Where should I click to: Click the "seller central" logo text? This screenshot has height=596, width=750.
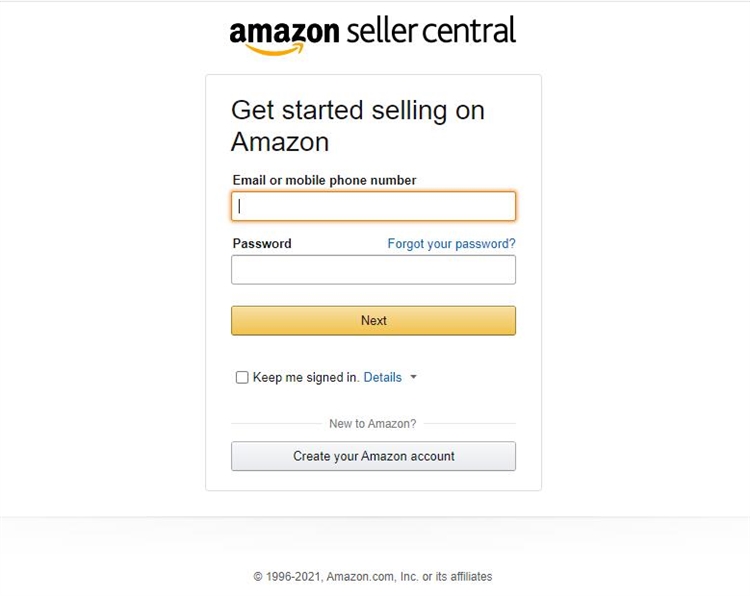click(x=431, y=31)
